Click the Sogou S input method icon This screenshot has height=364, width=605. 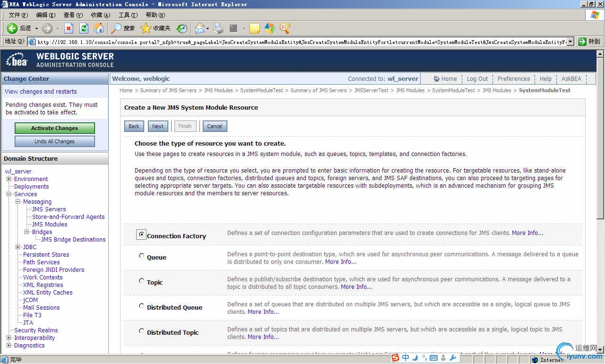pyautogui.click(x=395, y=358)
